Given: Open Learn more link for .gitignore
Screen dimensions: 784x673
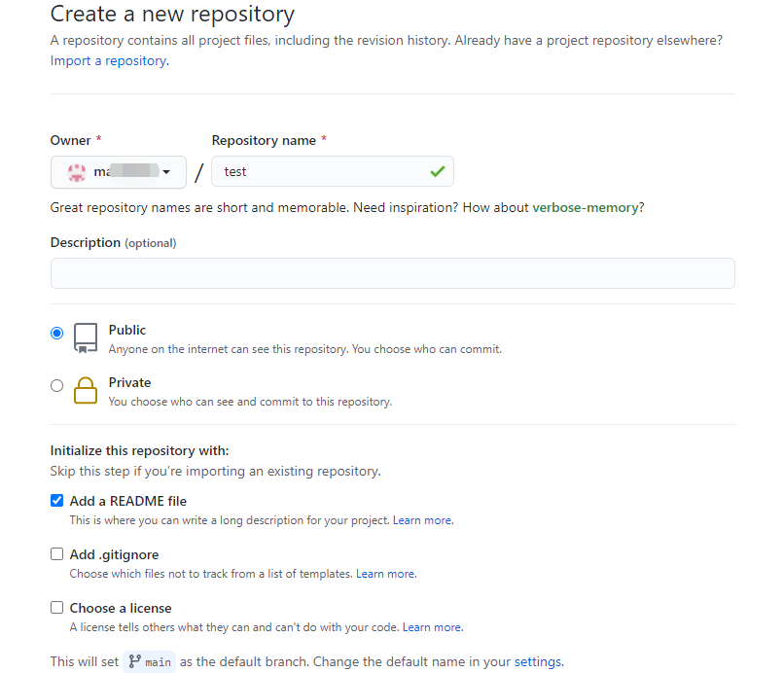Looking at the screenshot, I should point(385,574).
